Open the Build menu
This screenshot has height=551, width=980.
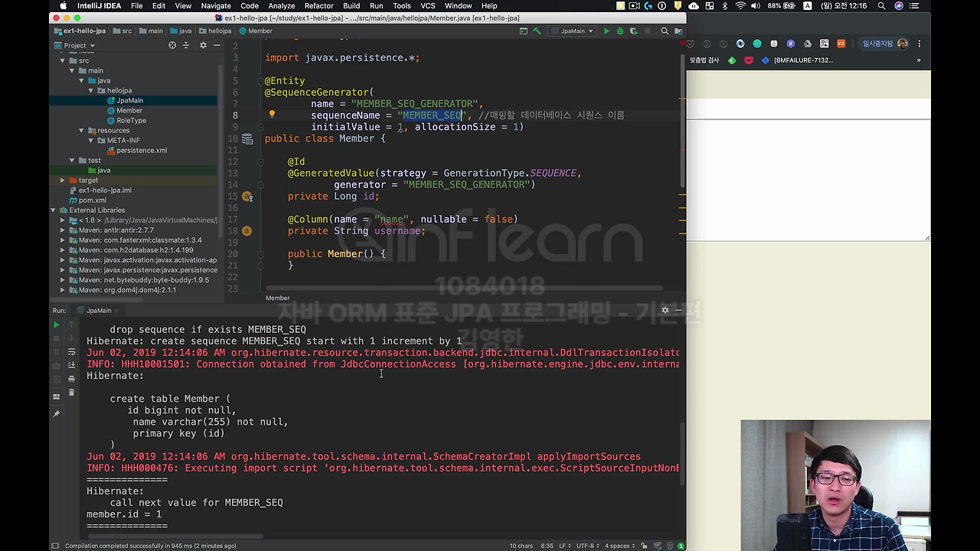click(x=351, y=5)
